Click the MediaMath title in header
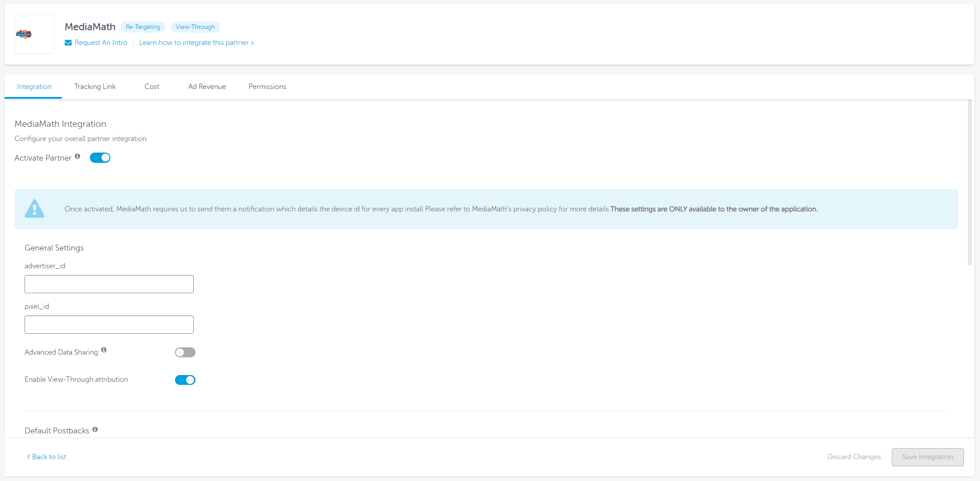The image size is (980, 481). 90,27
